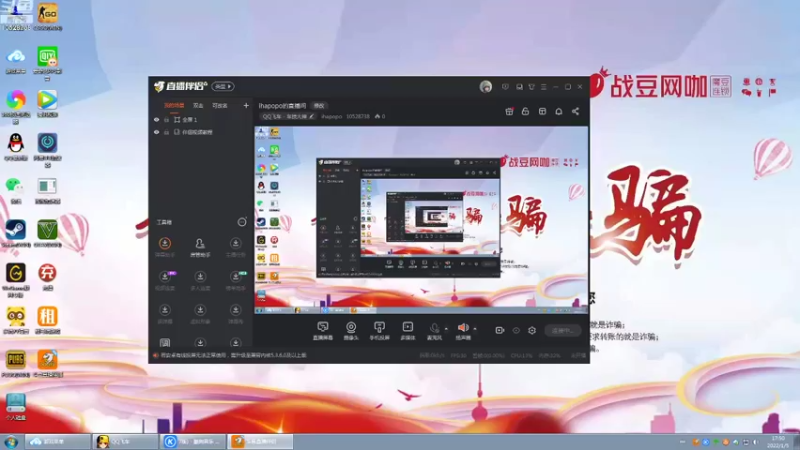This screenshot has width=800, height=450.
Task: Click the PUBG desktop icon
Action: 16,363
